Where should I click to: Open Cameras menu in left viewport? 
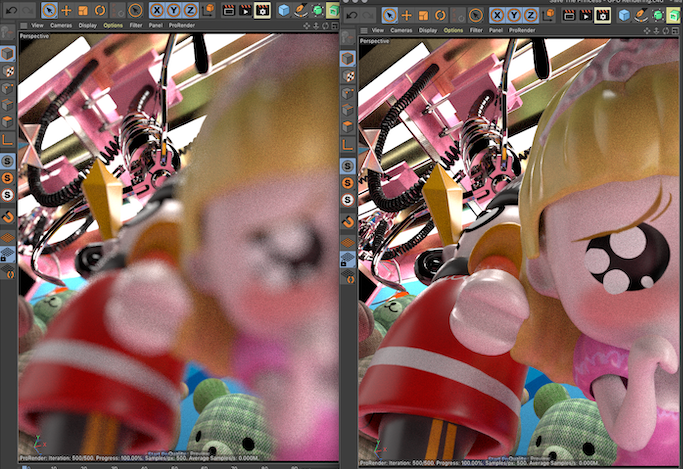[61, 26]
